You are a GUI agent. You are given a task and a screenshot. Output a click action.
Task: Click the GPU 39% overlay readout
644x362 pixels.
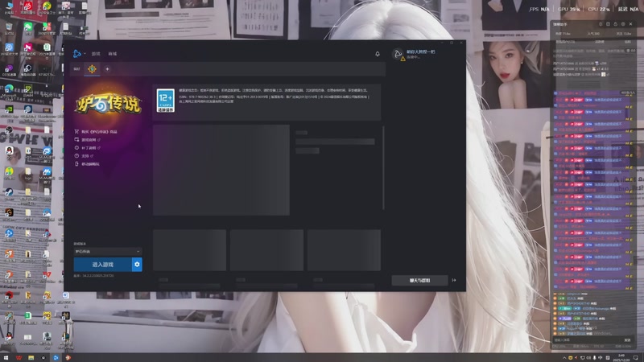[x=569, y=9]
